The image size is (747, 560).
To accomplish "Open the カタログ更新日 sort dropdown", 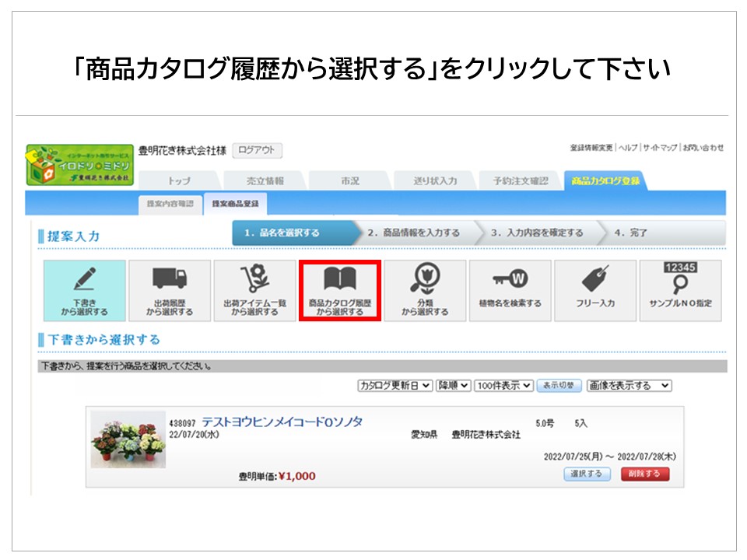I will [394, 385].
